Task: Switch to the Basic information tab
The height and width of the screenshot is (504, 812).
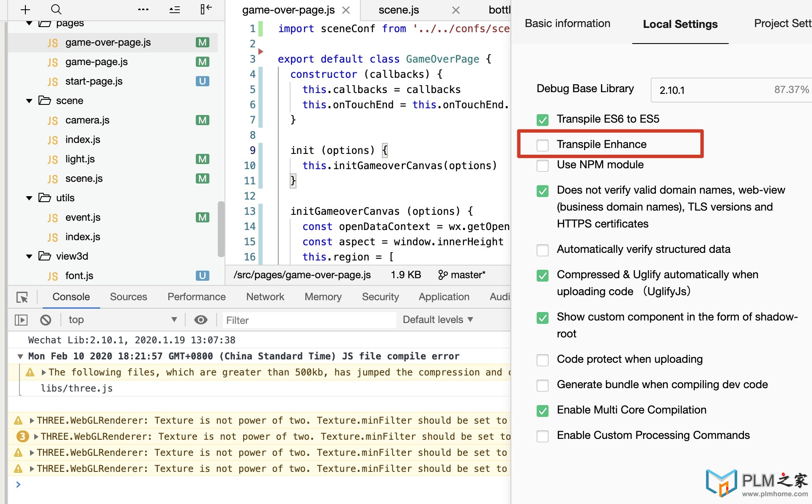Action: tap(568, 23)
